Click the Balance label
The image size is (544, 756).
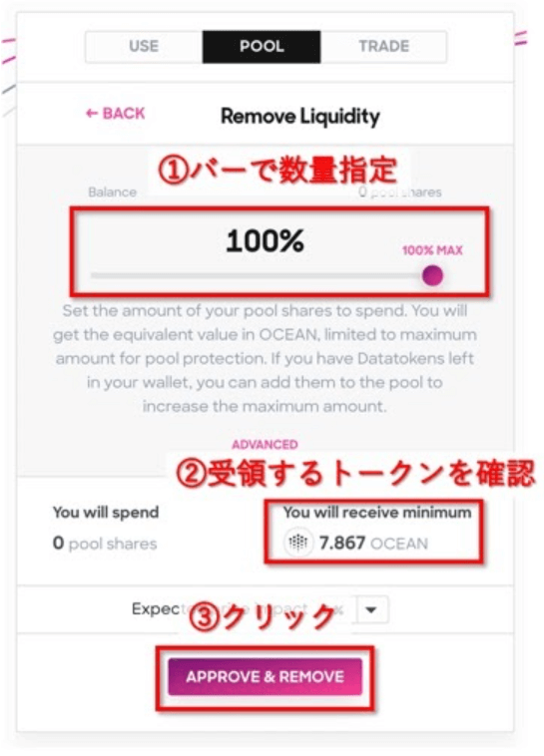pyautogui.click(x=113, y=191)
